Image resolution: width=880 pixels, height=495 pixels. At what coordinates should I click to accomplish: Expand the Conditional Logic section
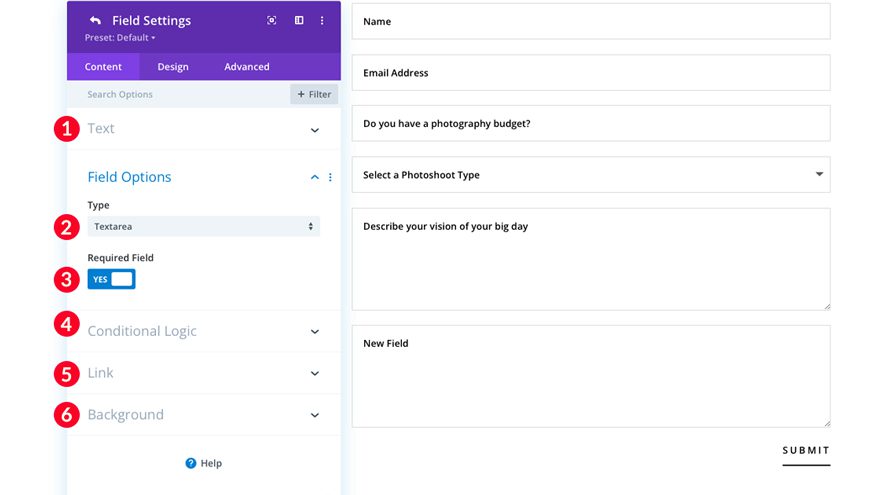tap(314, 332)
